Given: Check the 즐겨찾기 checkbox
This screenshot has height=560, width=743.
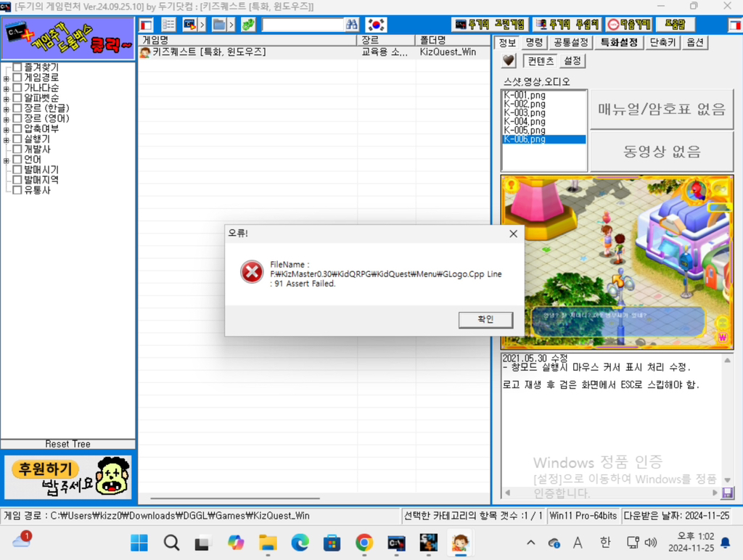Looking at the screenshot, I should [17, 67].
